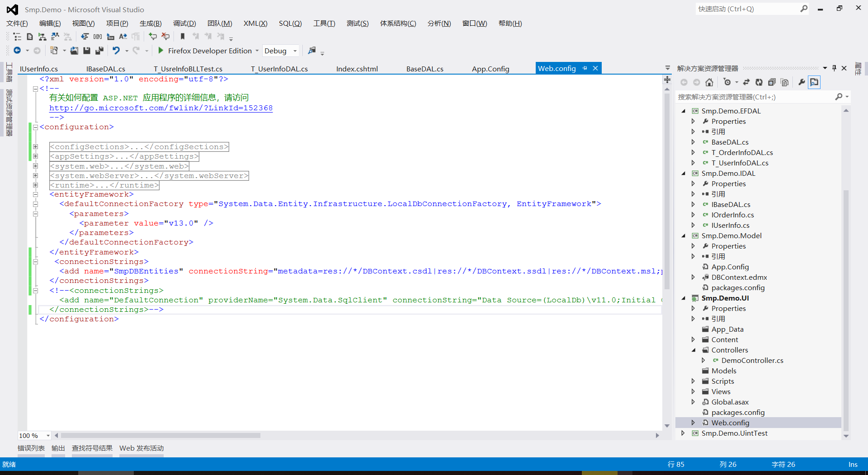Click Sync with Active Document arrows icon
The image size is (868, 475).
point(746,82)
